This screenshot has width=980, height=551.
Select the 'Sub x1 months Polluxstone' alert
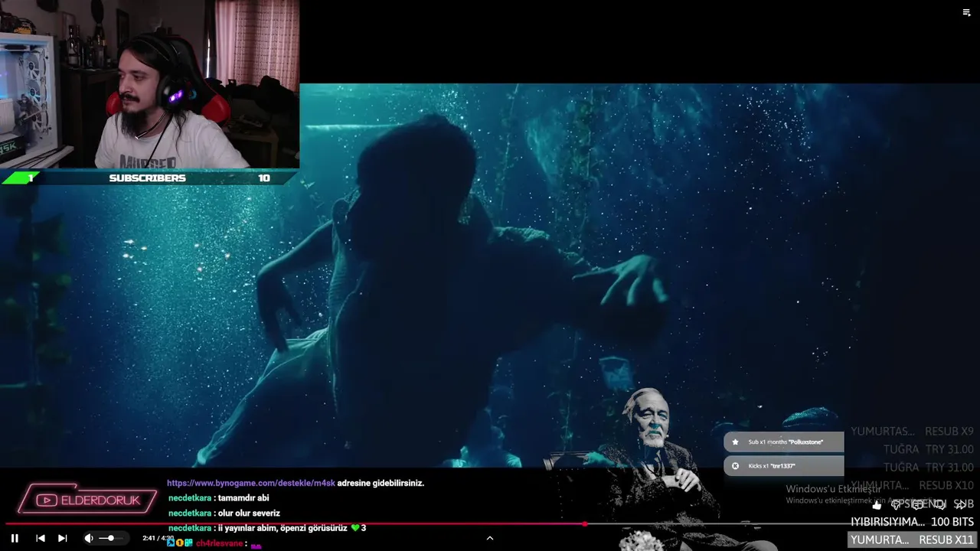[784, 442]
